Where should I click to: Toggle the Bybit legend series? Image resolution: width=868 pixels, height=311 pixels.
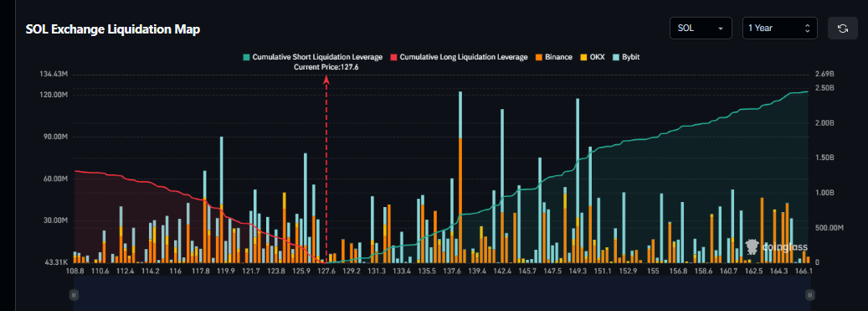625,57
